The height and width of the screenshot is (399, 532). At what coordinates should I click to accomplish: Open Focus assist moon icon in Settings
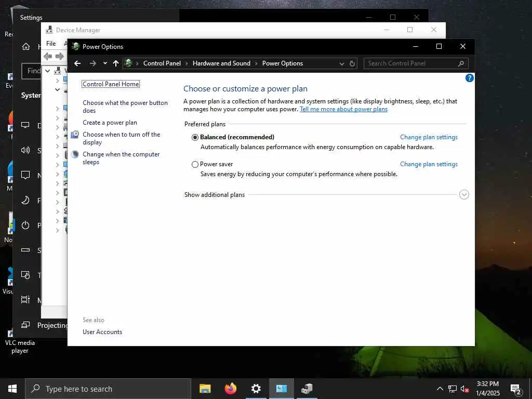[25, 200]
